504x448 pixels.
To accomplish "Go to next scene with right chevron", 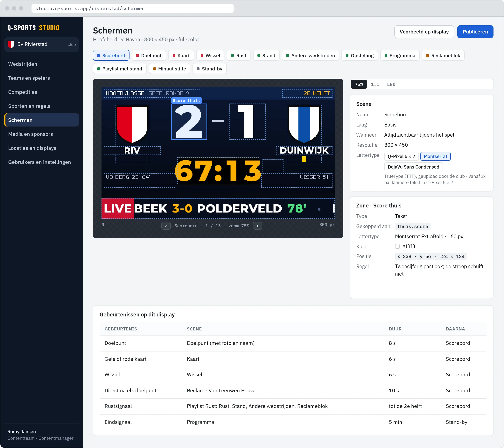I will [257, 226].
